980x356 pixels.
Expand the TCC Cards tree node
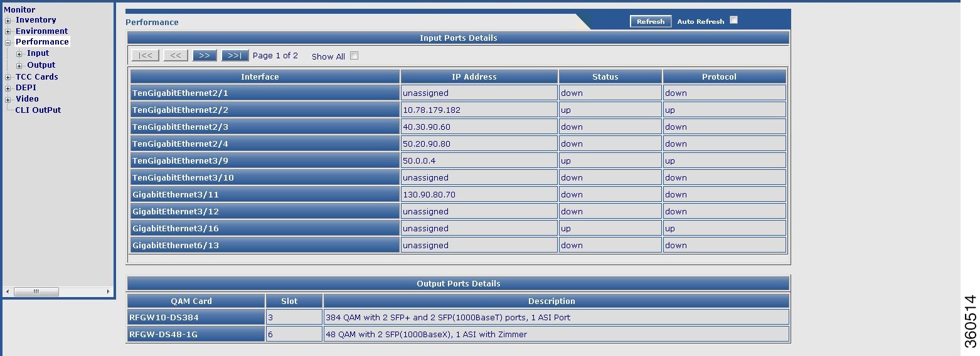(x=8, y=77)
